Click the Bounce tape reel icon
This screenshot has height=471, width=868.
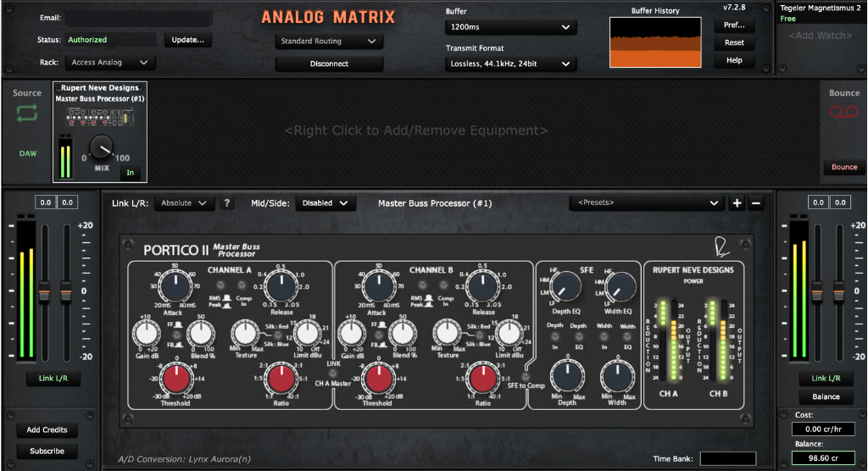click(x=843, y=113)
